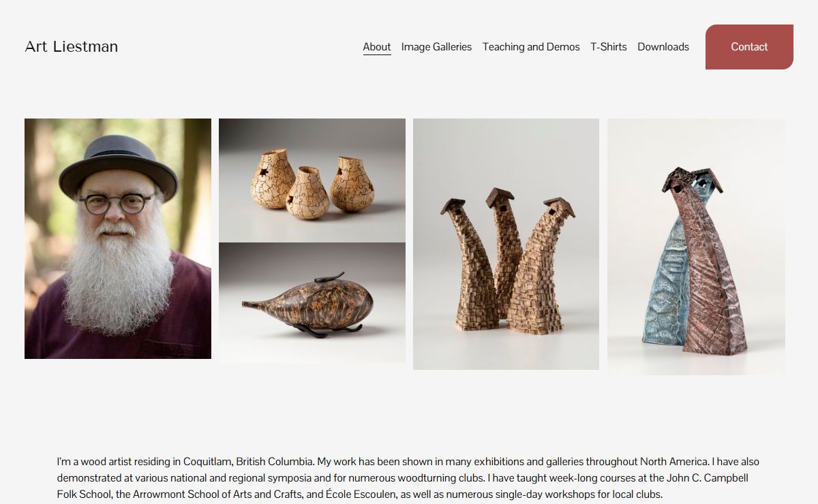View the blue and copper towers image

(x=696, y=247)
